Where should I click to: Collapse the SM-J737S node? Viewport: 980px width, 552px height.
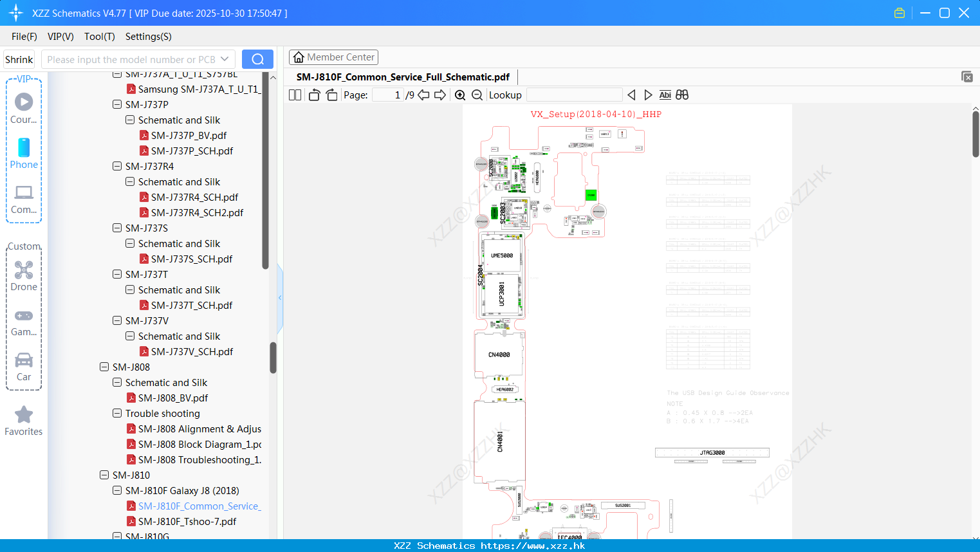pyautogui.click(x=117, y=228)
